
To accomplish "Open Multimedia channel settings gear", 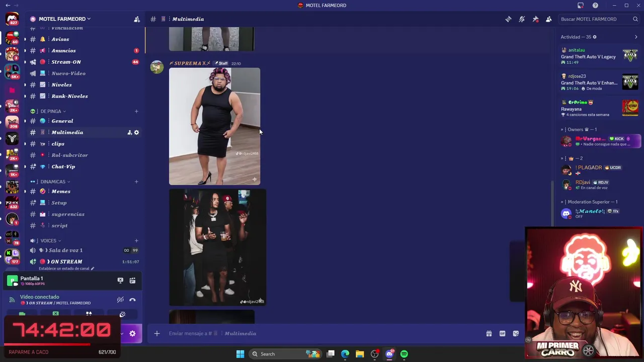I will (136, 133).
